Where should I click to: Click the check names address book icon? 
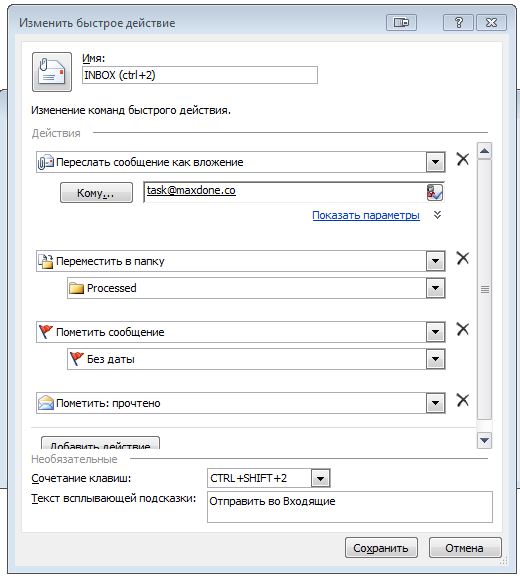coord(435,192)
